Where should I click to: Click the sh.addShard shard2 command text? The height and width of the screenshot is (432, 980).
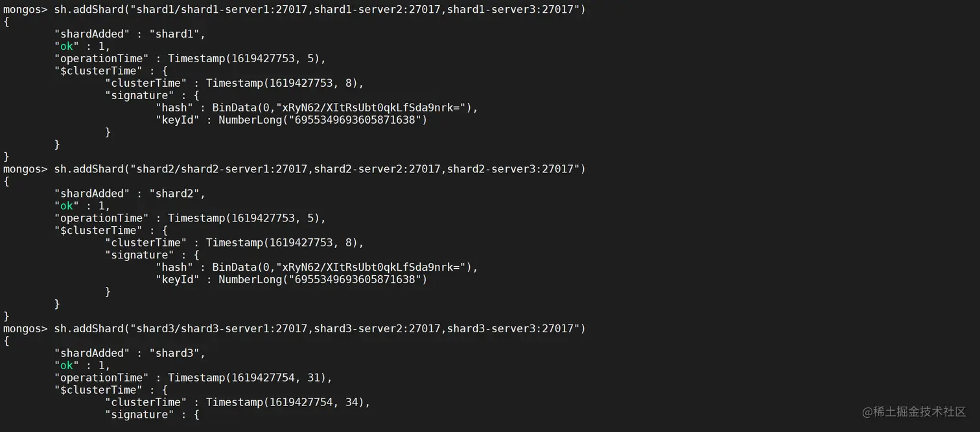[320, 169]
